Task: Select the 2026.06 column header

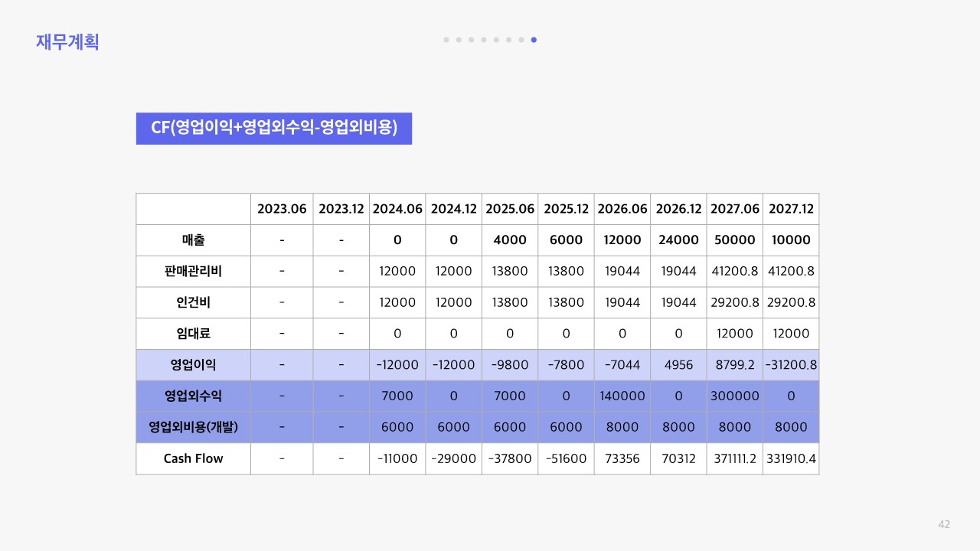Action: (x=622, y=209)
